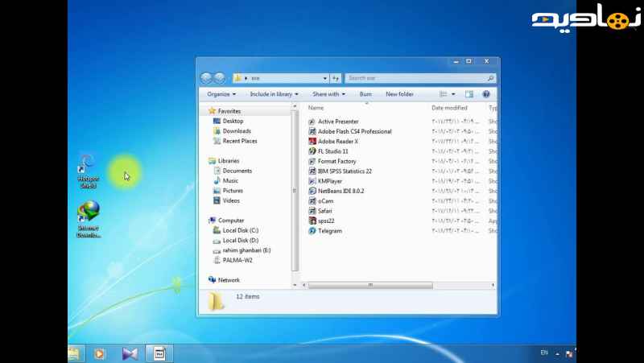The height and width of the screenshot is (363, 644).
Task: Click the Adobe Flash CS4 Professional icon
Action: point(312,131)
